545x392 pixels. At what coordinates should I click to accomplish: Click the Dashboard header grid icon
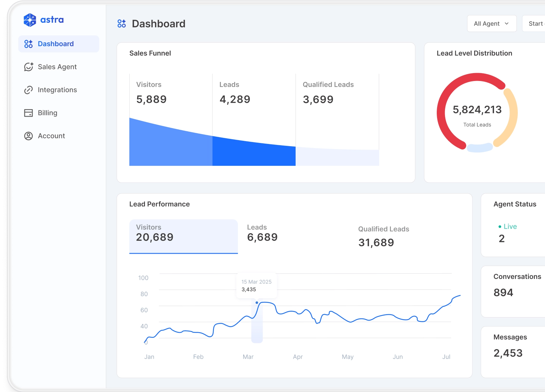122,24
